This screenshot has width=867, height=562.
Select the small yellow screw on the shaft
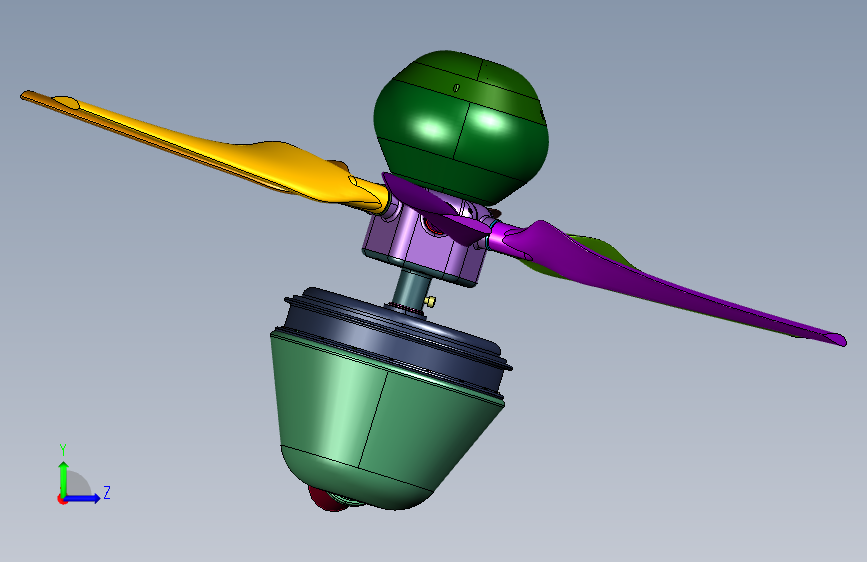pos(430,301)
